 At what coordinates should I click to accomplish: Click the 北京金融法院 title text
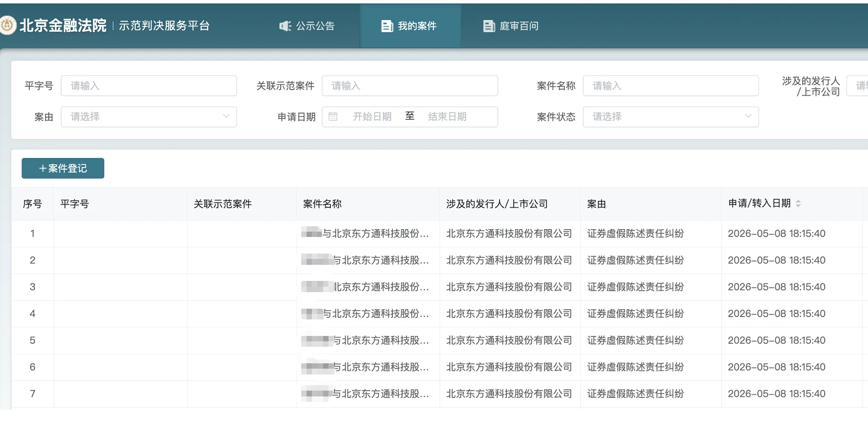(x=63, y=25)
